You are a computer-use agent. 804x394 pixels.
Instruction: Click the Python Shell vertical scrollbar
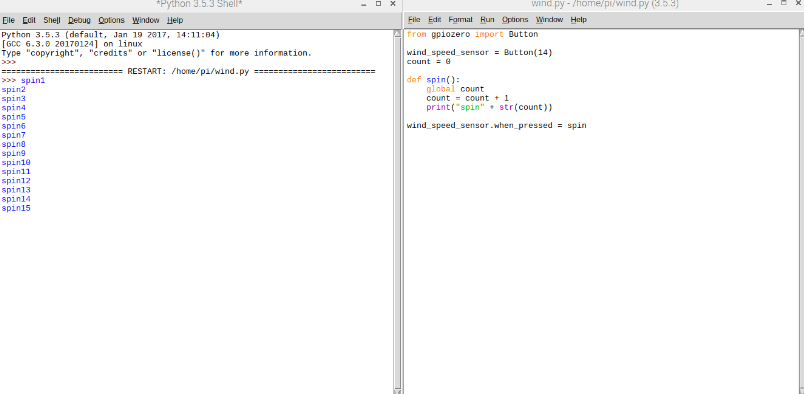coord(397,212)
